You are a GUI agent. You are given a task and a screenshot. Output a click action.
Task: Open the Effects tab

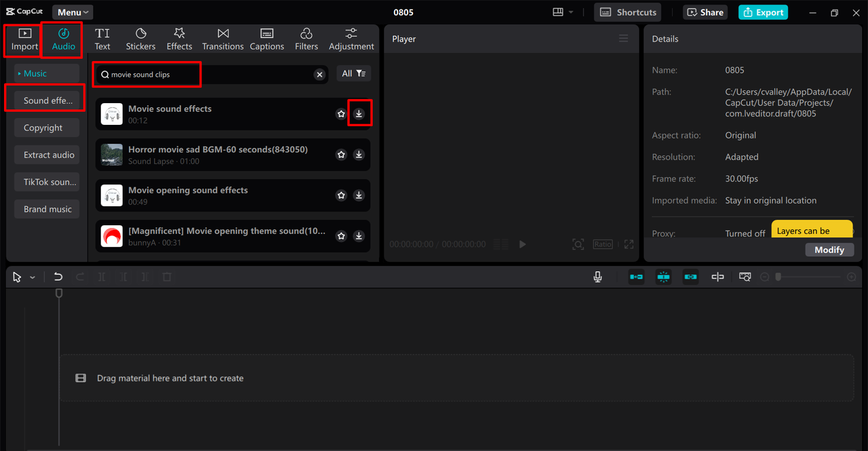click(179, 39)
